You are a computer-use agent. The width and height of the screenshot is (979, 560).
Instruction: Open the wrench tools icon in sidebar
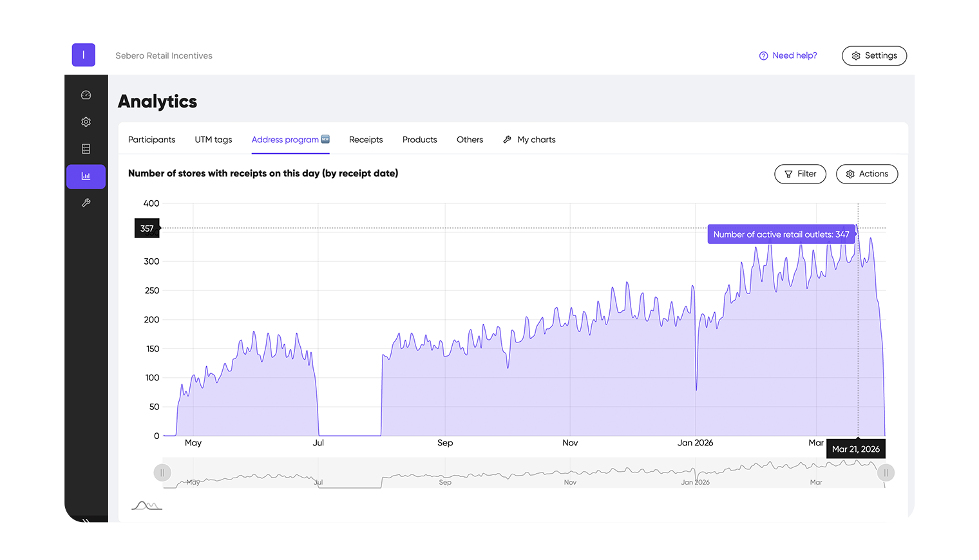click(86, 203)
